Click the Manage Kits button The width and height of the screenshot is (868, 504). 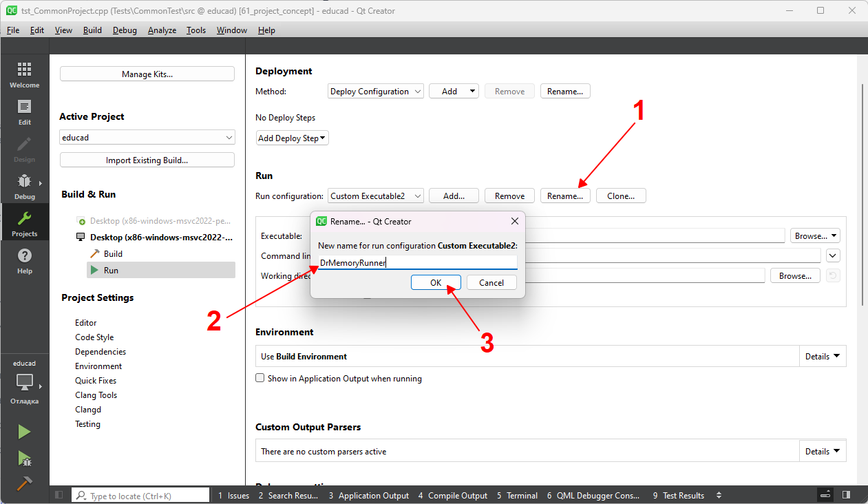[147, 74]
